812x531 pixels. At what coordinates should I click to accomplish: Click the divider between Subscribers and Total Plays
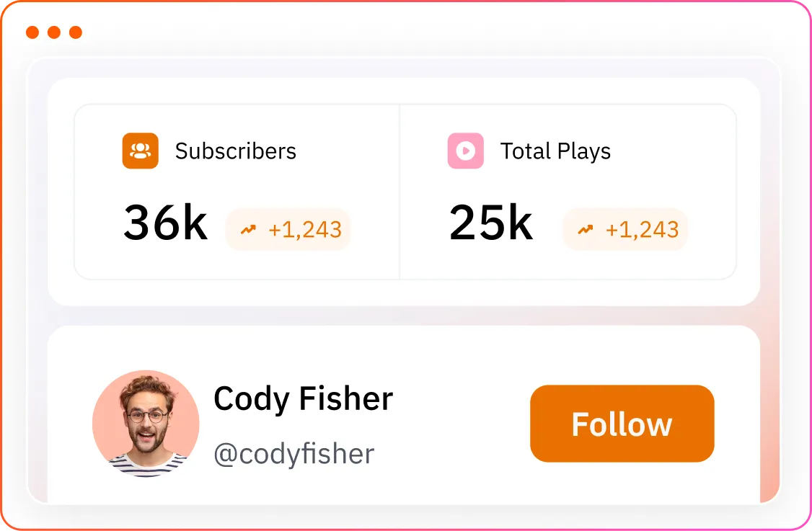(x=400, y=192)
